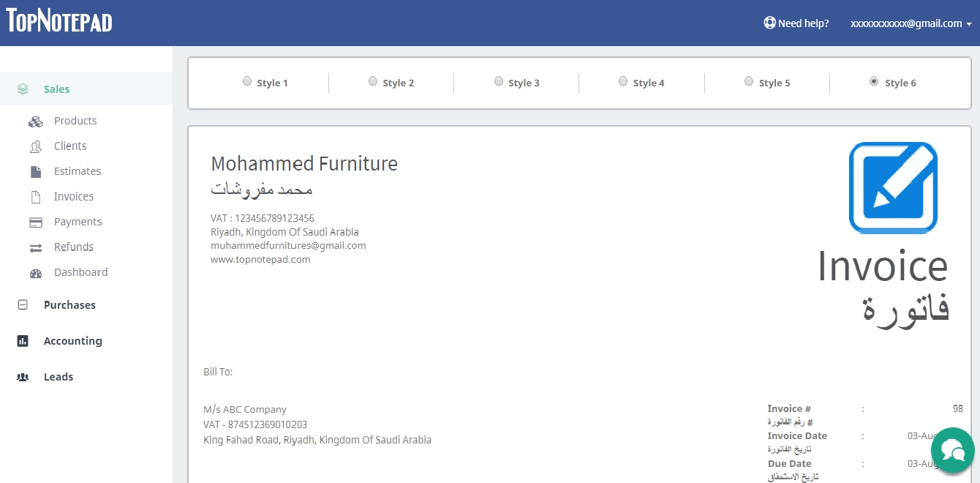
Task: Click the Clients people icon
Action: (35, 146)
